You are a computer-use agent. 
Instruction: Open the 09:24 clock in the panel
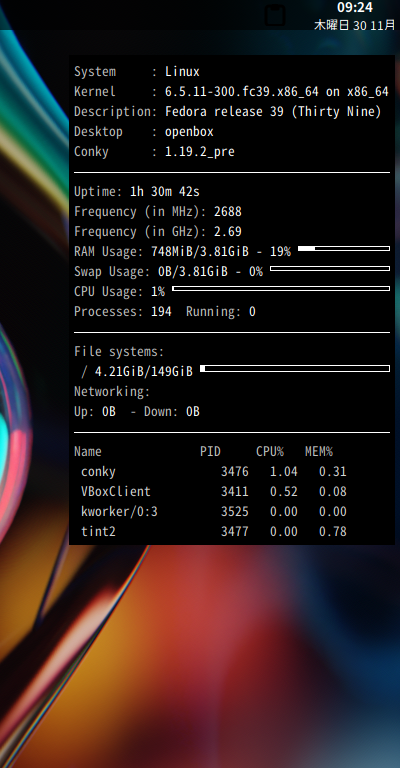pos(355,7)
